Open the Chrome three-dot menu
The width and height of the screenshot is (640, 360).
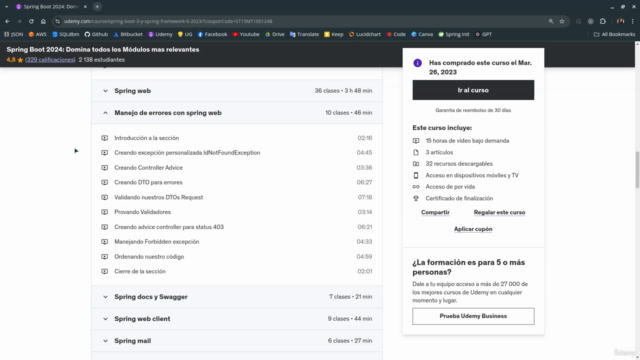633,21
